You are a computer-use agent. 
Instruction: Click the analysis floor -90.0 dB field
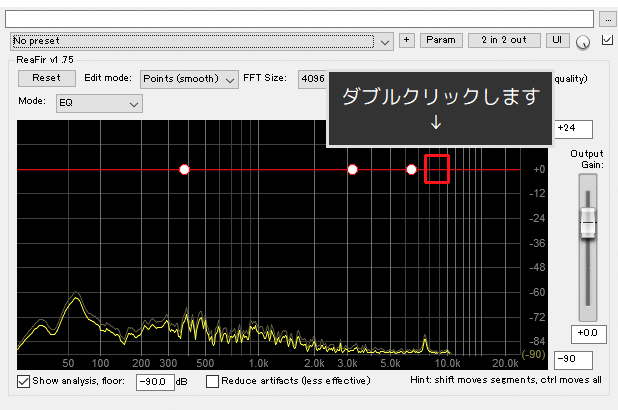tap(153, 381)
